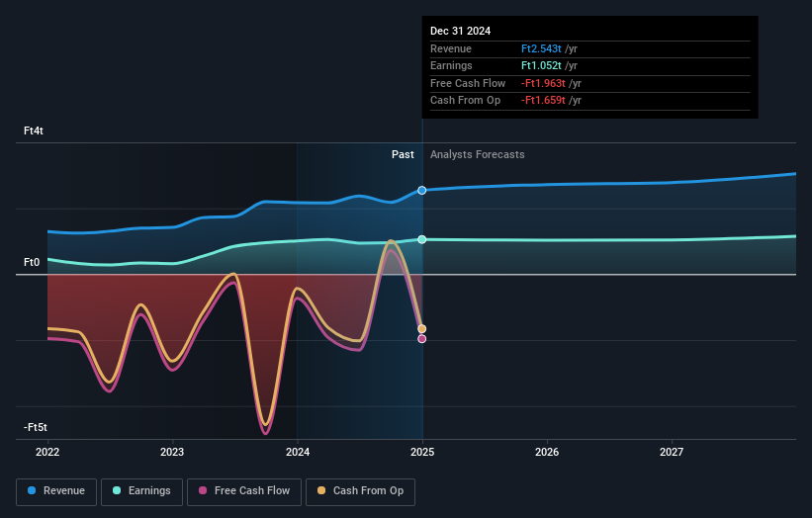Click the -Ft5t y-axis label
812x518 pixels.
(x=36, y=427)
